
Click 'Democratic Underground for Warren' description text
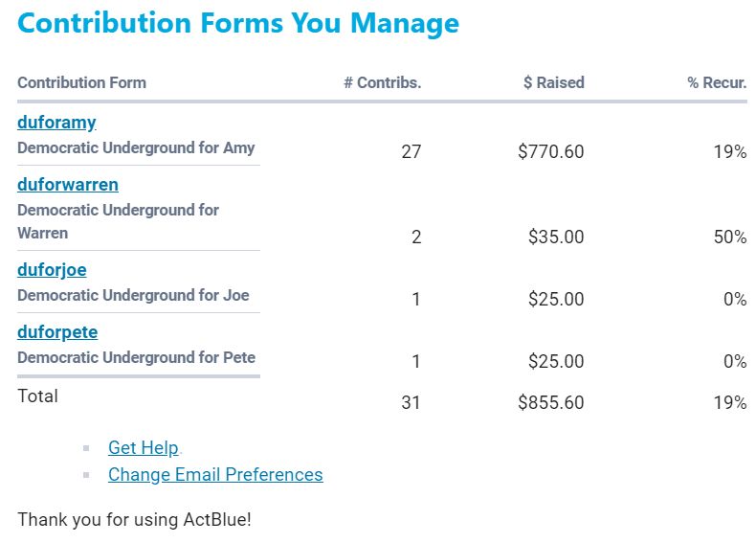pos(118,221)
